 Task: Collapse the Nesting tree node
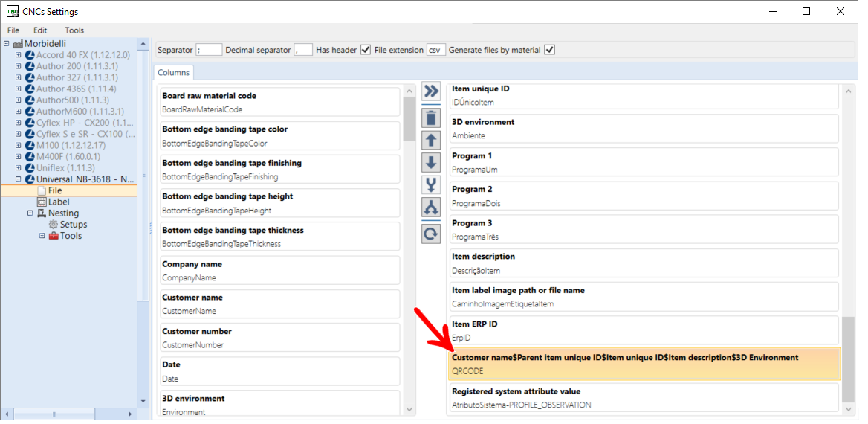point(30,213)
